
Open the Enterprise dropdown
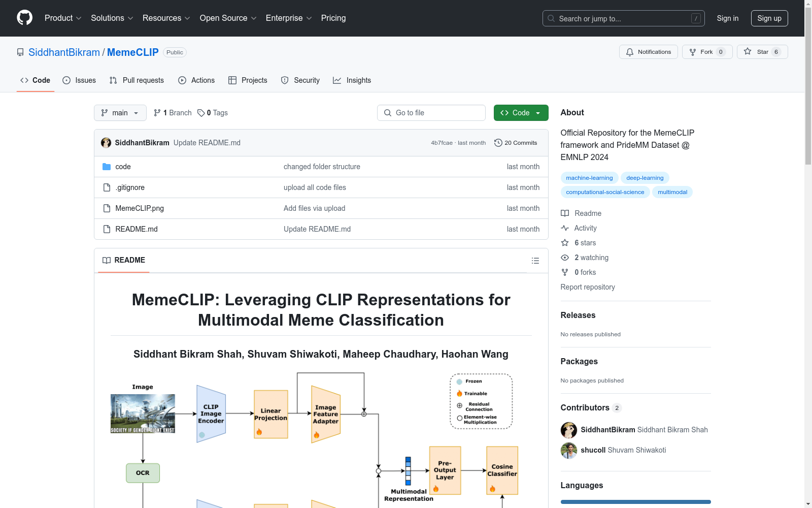(x=289, y=18)
